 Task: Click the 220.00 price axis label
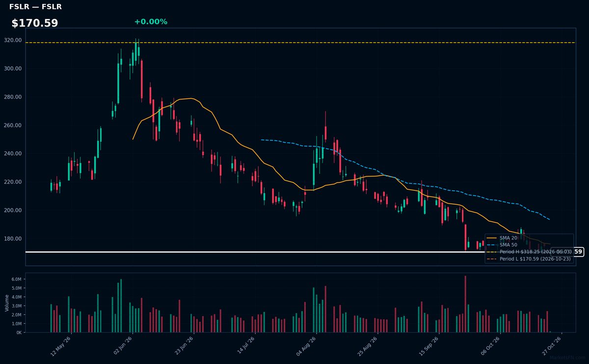click(x=13, y=182)
